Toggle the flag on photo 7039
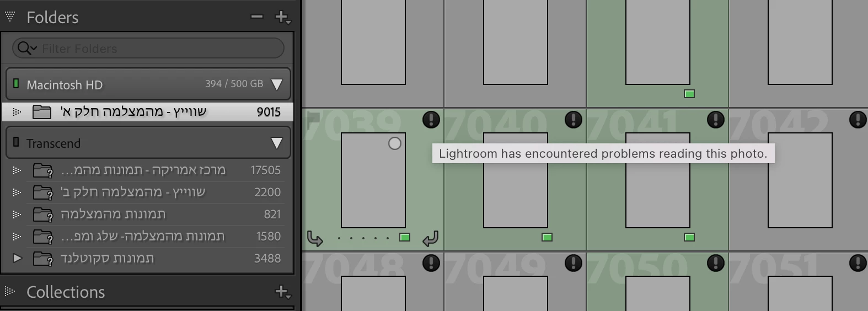 [313, 117]
